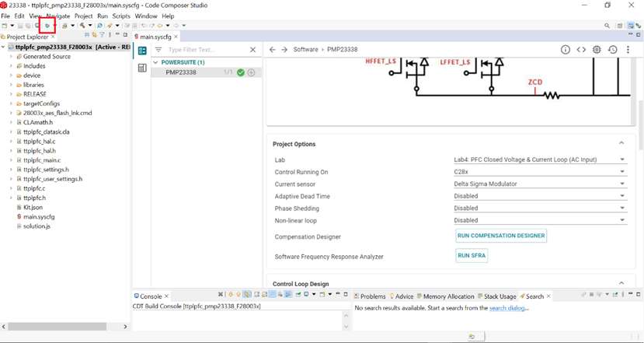644x343 pixels.
Task: Click the info circle icon in SysConfig header
Action: [566, 50]
